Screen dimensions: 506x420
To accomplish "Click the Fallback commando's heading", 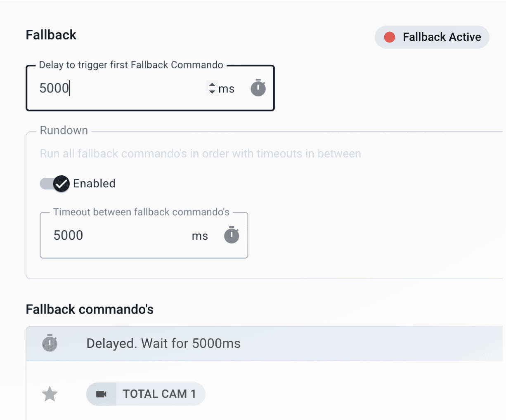I will click(90, 309).
